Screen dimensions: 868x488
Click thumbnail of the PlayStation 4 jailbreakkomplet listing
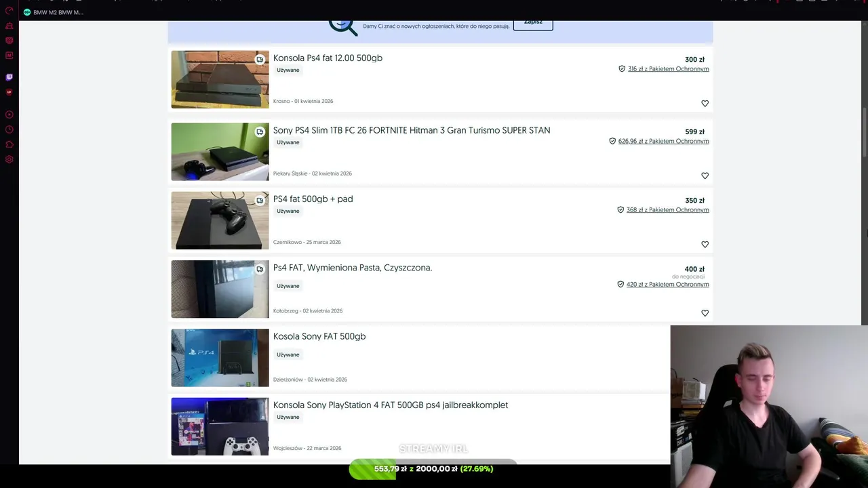220,426
